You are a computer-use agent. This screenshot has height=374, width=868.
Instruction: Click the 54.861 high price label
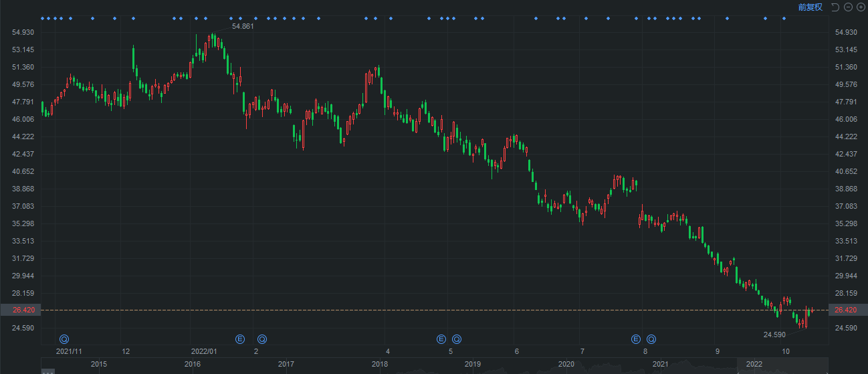coord(243,26)
